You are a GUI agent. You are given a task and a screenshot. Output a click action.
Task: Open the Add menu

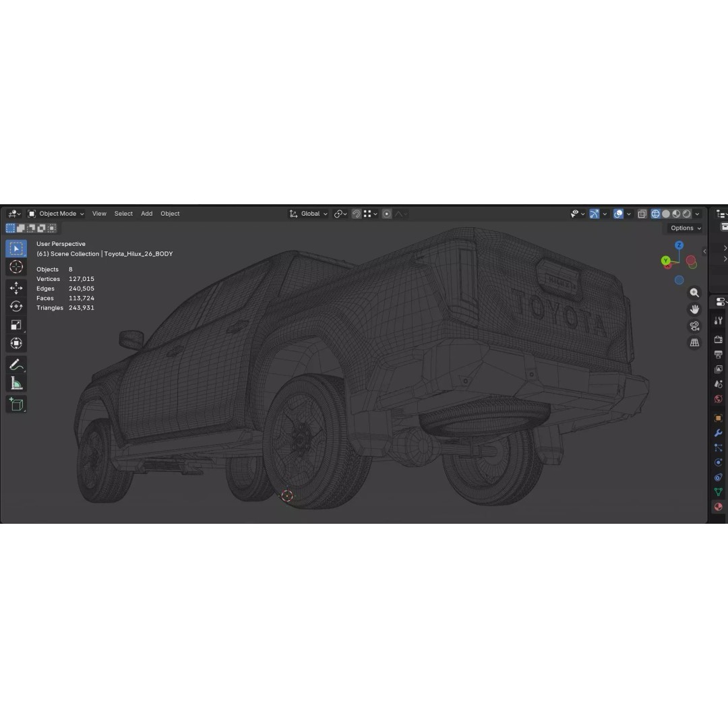pyautogui.click(x=147, y=214)
